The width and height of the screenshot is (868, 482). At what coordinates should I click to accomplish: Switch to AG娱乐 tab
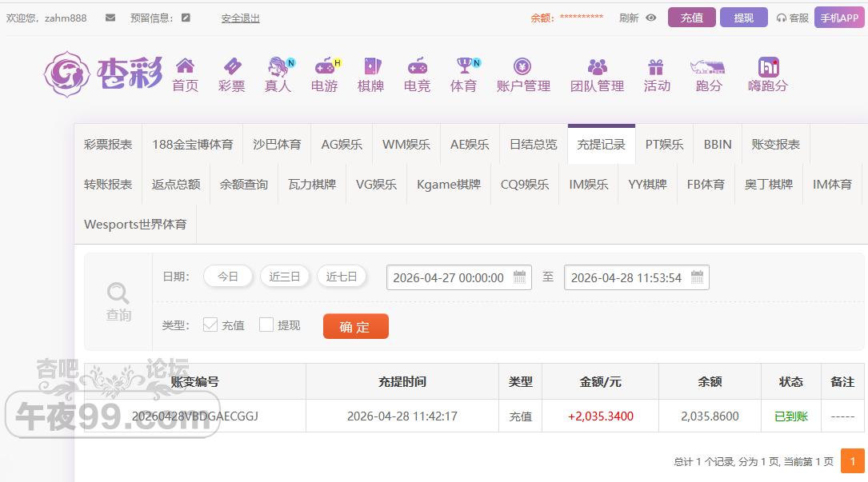pyautogui.click(x=342, y=145)
